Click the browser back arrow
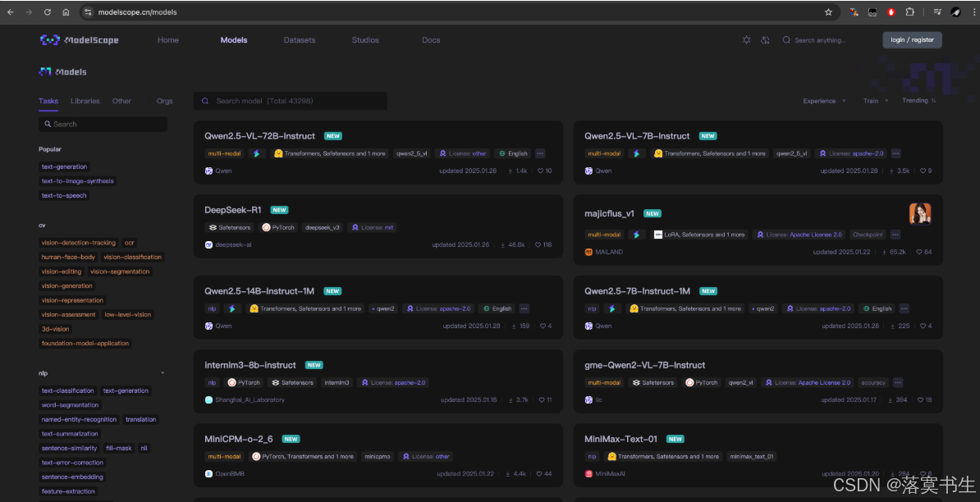Screen dimensions: 980x502 [11, 11]
